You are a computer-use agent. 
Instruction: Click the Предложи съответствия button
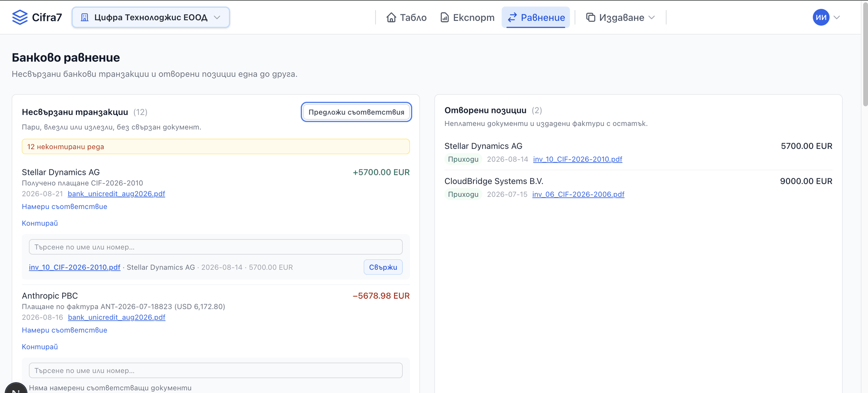click(x=356, y=112)
